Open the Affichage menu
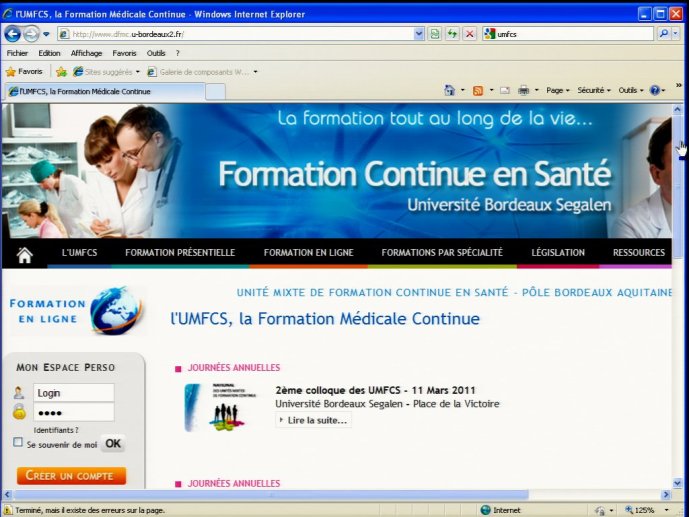689x517 pixels. tap(86, 53)
